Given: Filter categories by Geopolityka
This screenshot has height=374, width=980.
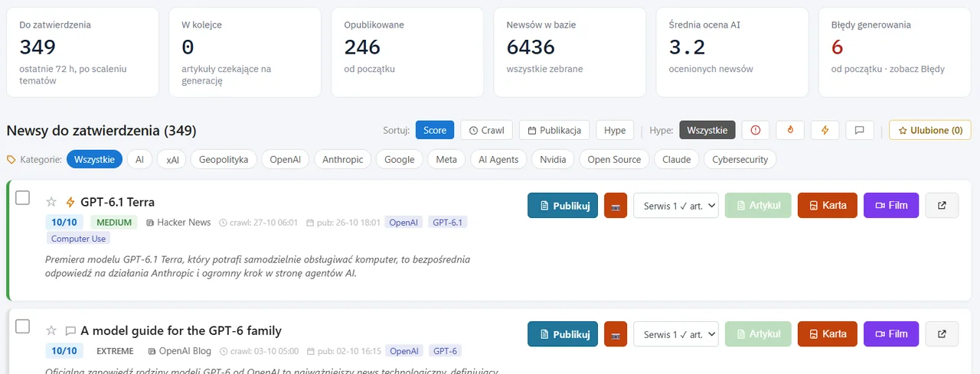Looking at the screenshot, I should click(x=224, y=160).
